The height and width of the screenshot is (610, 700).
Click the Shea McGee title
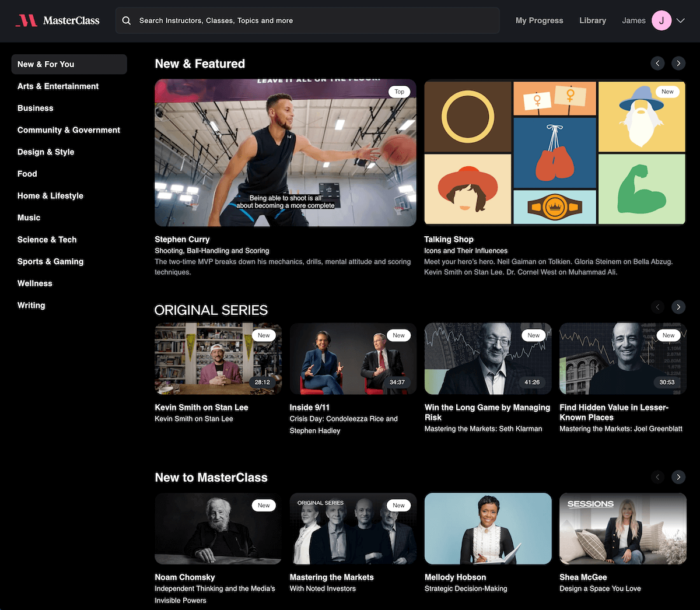coord(583,577)
